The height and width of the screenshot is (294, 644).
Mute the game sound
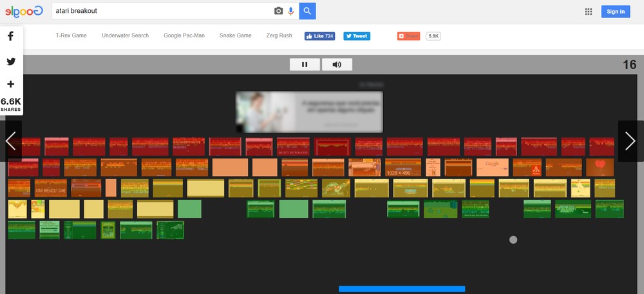pos(337,64)
